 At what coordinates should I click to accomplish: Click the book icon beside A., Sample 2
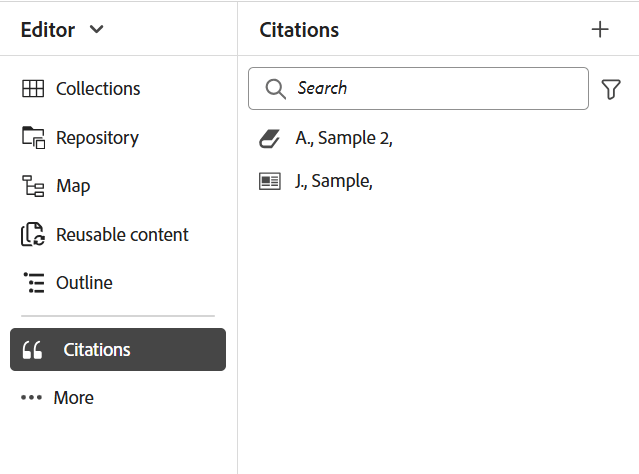[269, 139]
